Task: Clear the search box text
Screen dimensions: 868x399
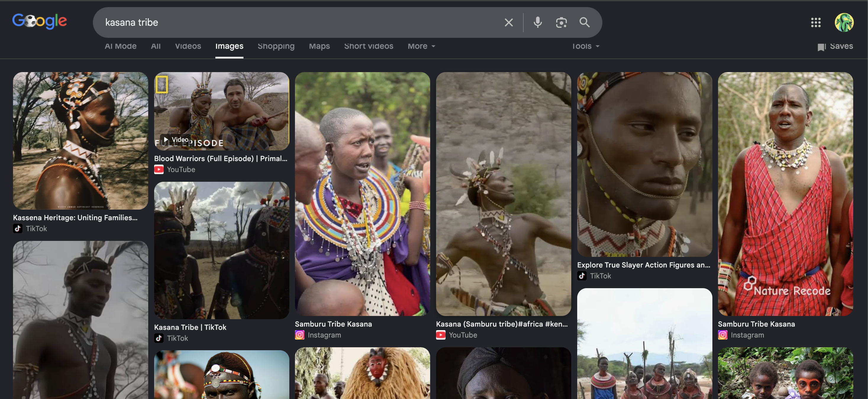Action: [509, 22]
